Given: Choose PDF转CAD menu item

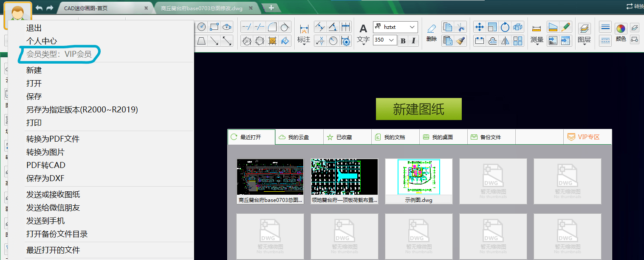Looking at the screenshot, I should click(46, 165).
